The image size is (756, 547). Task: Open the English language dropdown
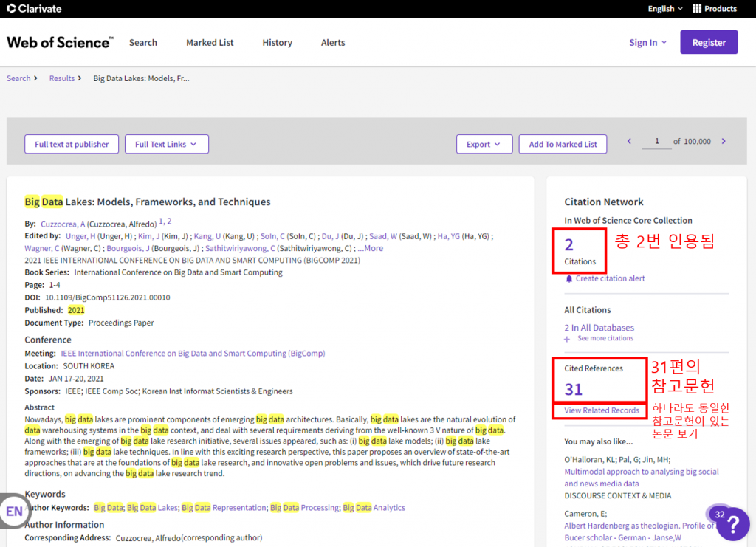click(x=665, y=9)
